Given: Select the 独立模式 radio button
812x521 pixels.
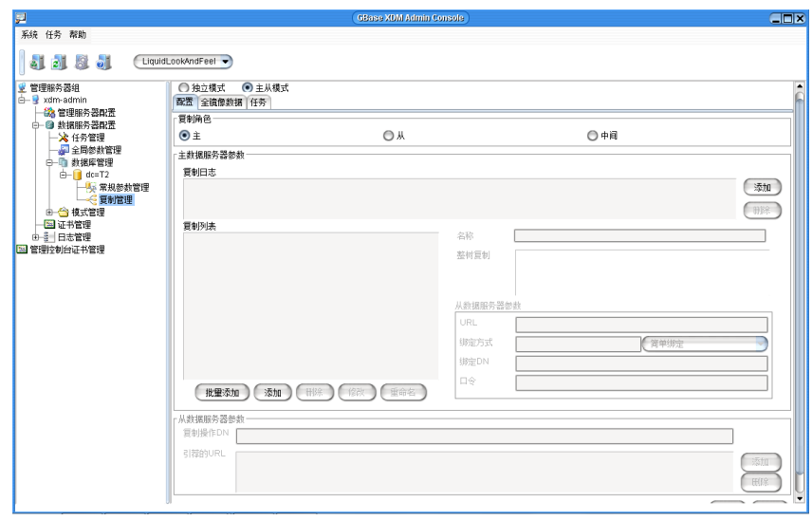Looking at the screenshot, I should [183, 87].
